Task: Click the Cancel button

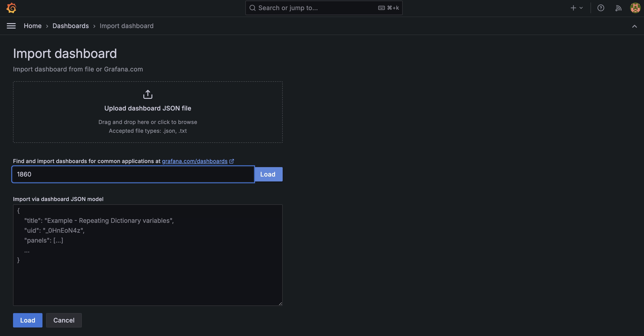Action: click(x=64, y=320)
